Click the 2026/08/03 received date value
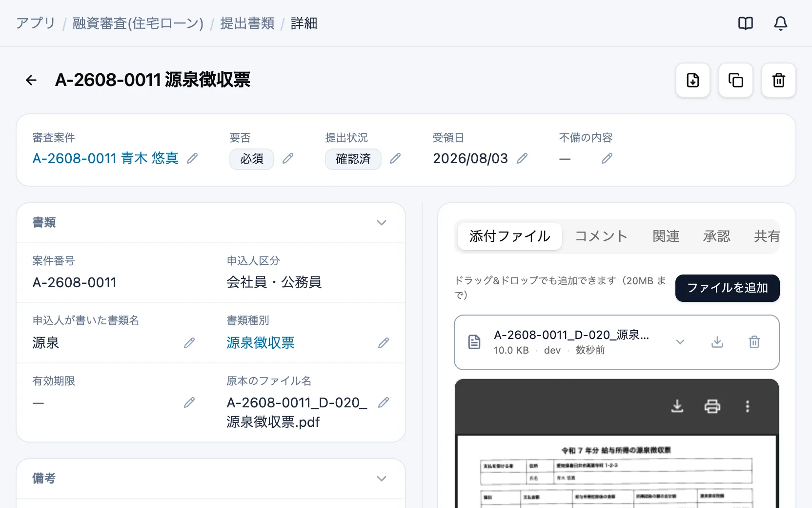 [470, 158]
